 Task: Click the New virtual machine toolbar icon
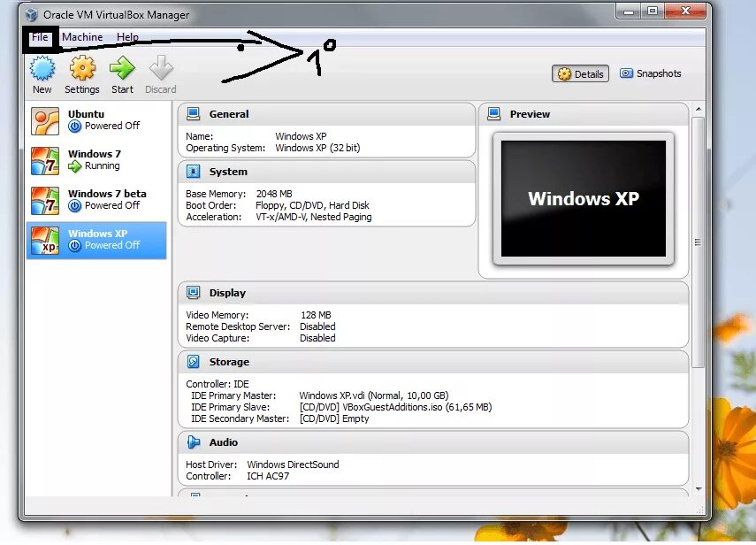[x=42, y=68]
